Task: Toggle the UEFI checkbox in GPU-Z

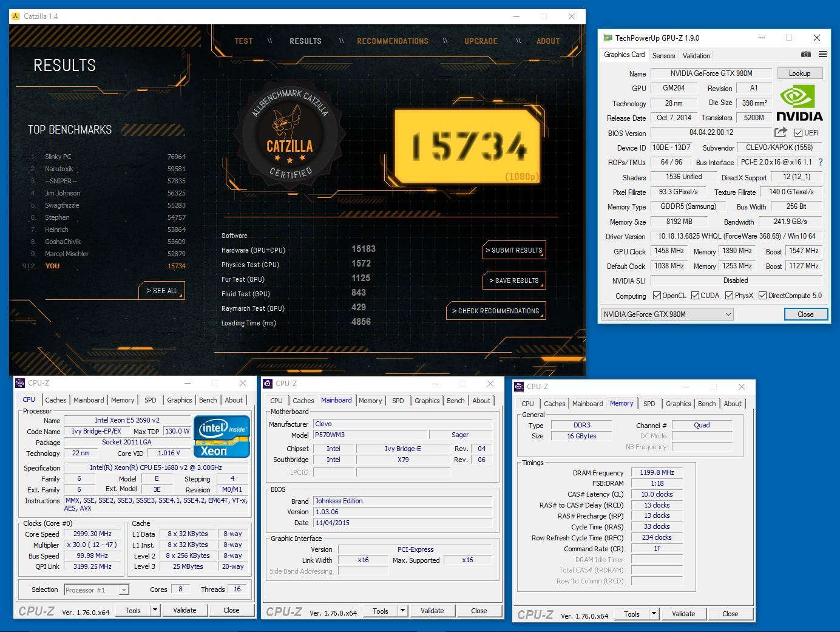Action: coord(798,133)
